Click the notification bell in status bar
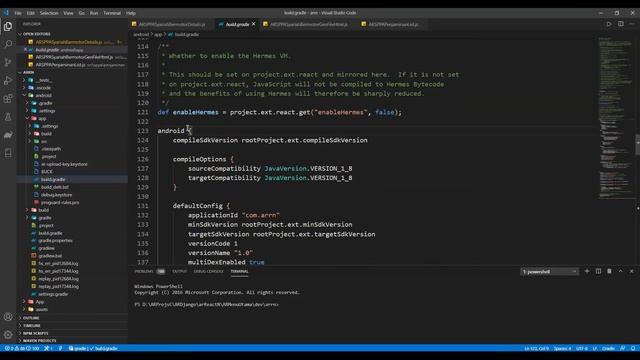 [x=633, y=348]
